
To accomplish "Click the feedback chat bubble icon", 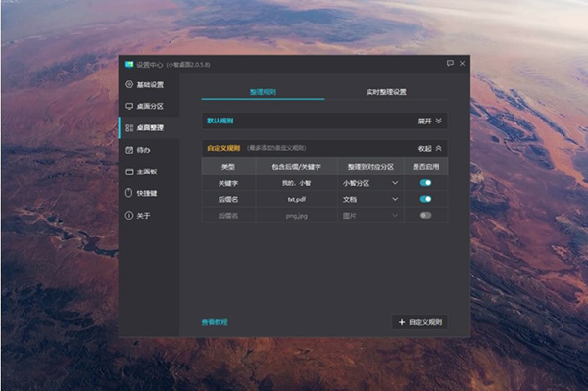I will pos(450,63).
